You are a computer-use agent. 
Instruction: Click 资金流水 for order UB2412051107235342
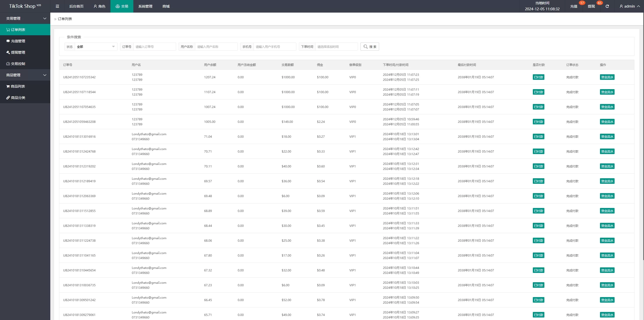607,77
